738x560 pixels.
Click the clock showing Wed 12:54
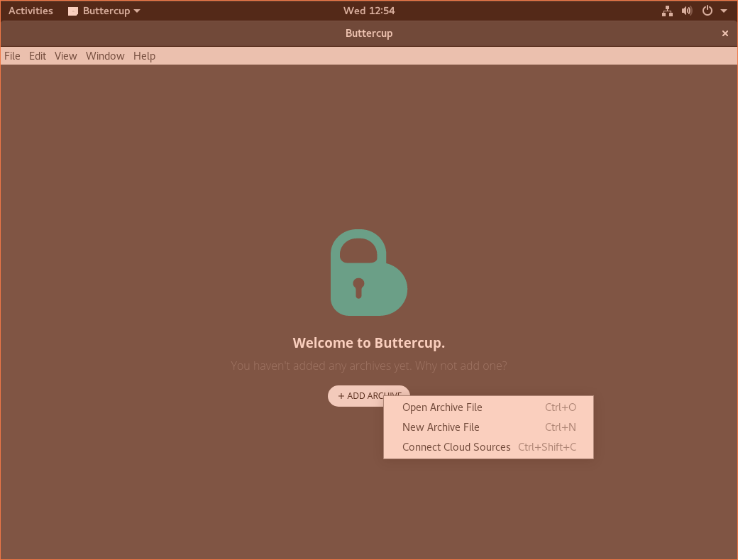[369, 11]
